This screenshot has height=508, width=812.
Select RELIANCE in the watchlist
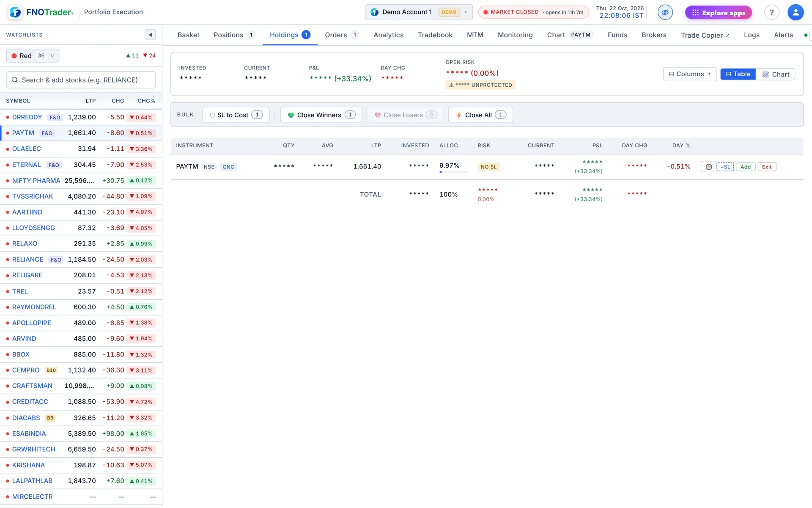(x=81, y=260)
